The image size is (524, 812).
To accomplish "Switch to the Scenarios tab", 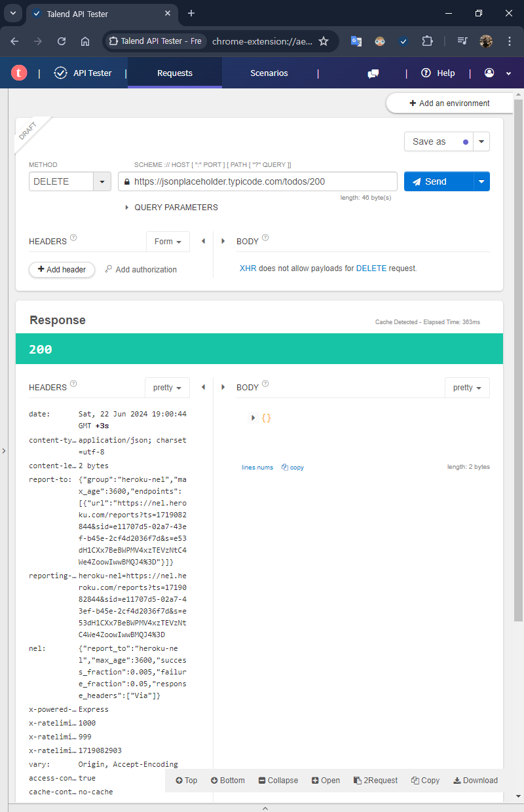I will (269, 73).
